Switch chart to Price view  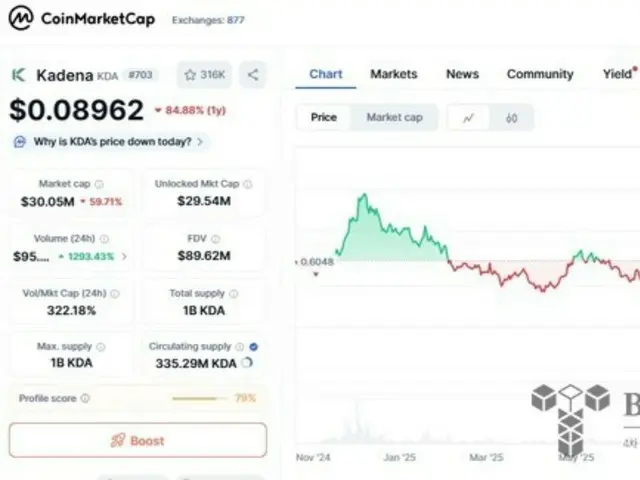pos(324,117)
